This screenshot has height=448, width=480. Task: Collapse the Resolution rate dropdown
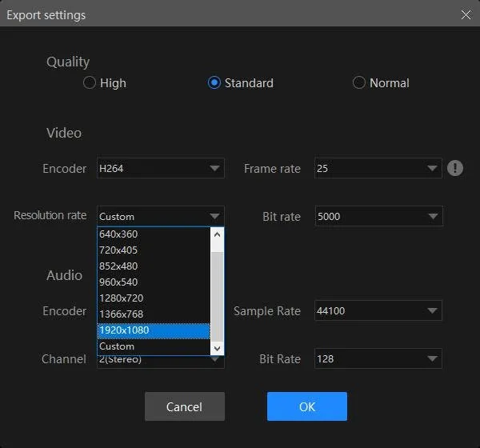point(214,216)
